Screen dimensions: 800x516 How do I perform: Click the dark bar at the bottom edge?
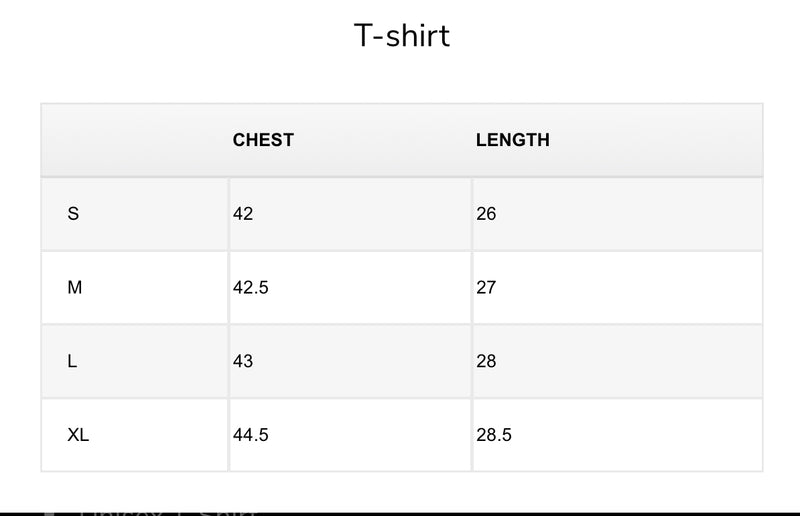tap(600, 513)
